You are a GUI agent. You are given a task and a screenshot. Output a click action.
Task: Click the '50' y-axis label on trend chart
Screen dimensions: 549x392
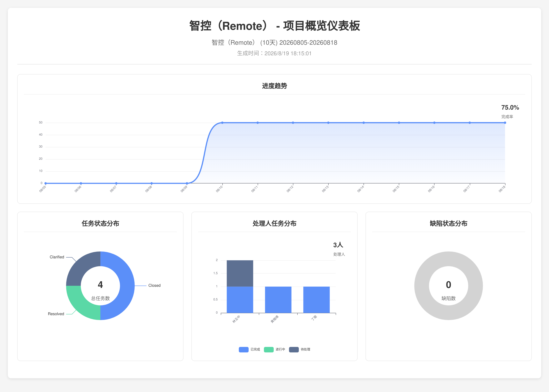point(41,123)
